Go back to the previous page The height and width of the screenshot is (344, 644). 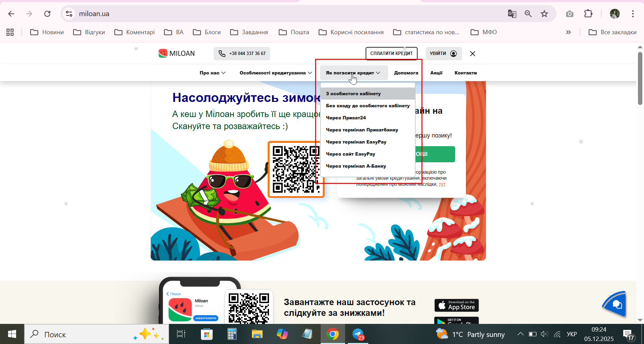[11, 14]
